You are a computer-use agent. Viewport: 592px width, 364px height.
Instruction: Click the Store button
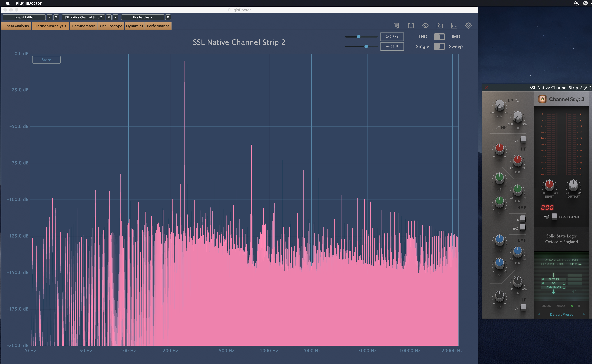click(x=46, y=60)
